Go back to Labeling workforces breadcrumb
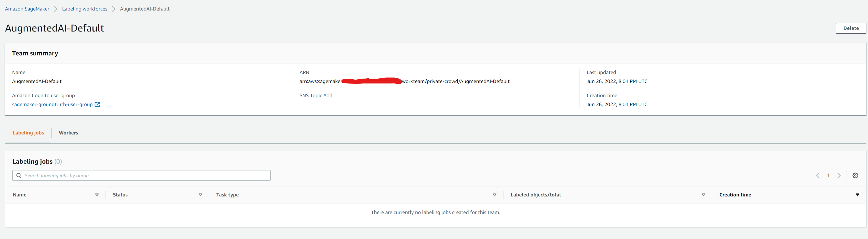 click(85, 9)
